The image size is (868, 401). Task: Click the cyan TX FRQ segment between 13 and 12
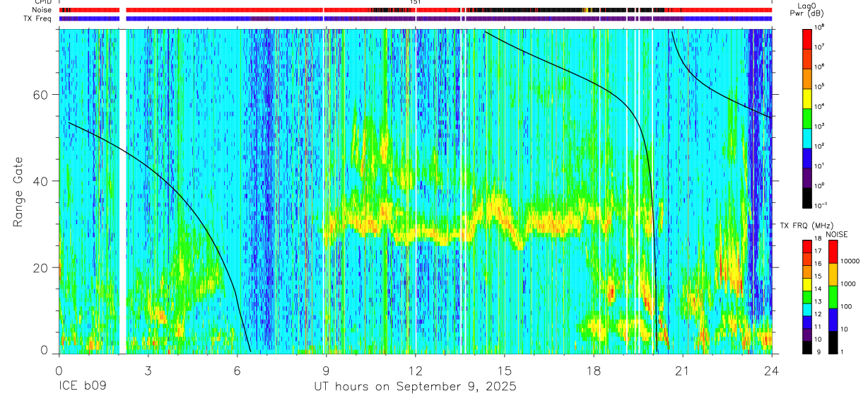pyautogui.click(x=807, y=308)
